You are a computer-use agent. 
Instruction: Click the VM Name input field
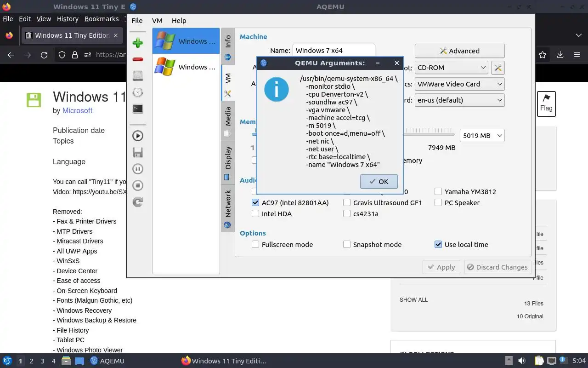(x=334, y=51)
